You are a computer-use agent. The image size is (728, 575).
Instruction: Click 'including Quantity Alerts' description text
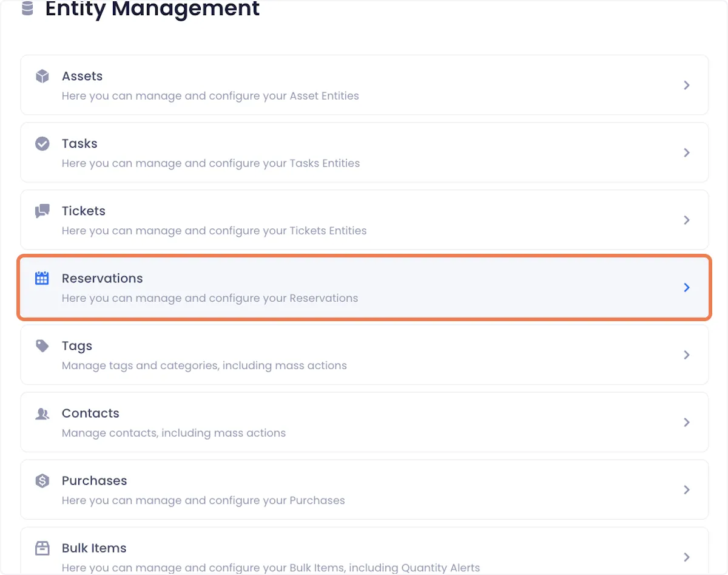click(416, 568)
